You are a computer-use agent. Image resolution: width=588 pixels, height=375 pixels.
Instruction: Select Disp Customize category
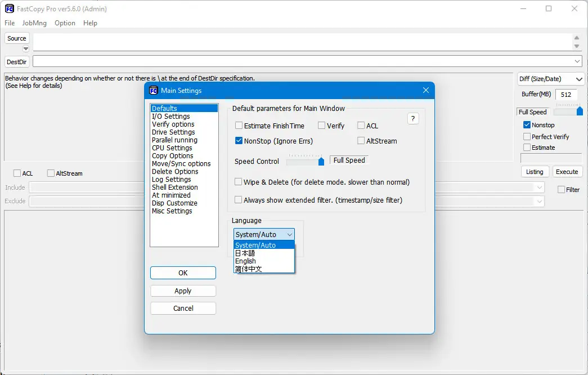tap(184, 203)
